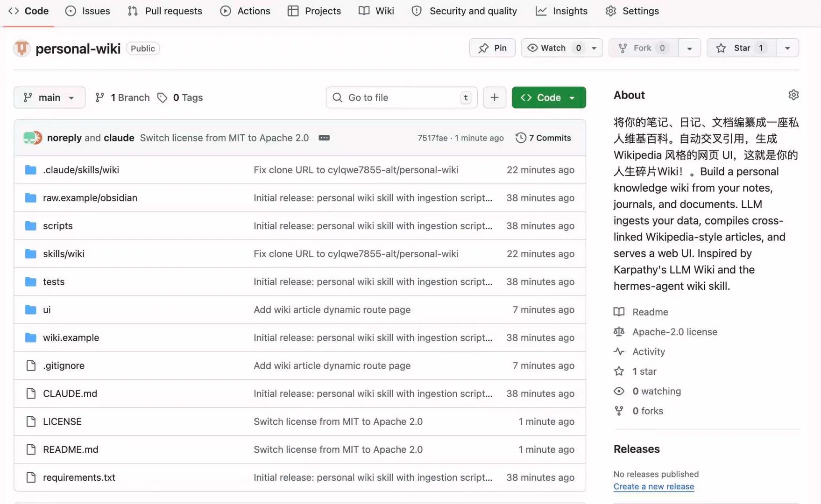Open noreply author link
Viewport: 821px width, 504px height.
[x=64, y=138]
